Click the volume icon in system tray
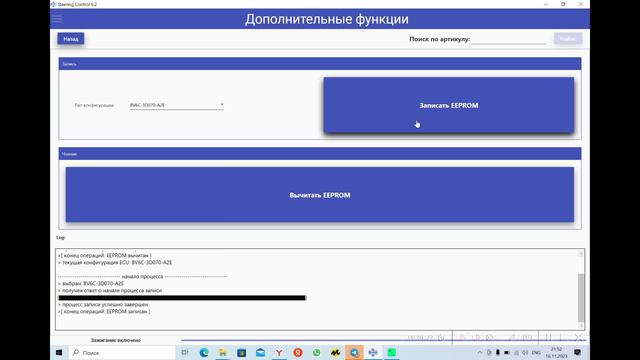This screenshot has height=360, width=640. click(x=525, y=353)
